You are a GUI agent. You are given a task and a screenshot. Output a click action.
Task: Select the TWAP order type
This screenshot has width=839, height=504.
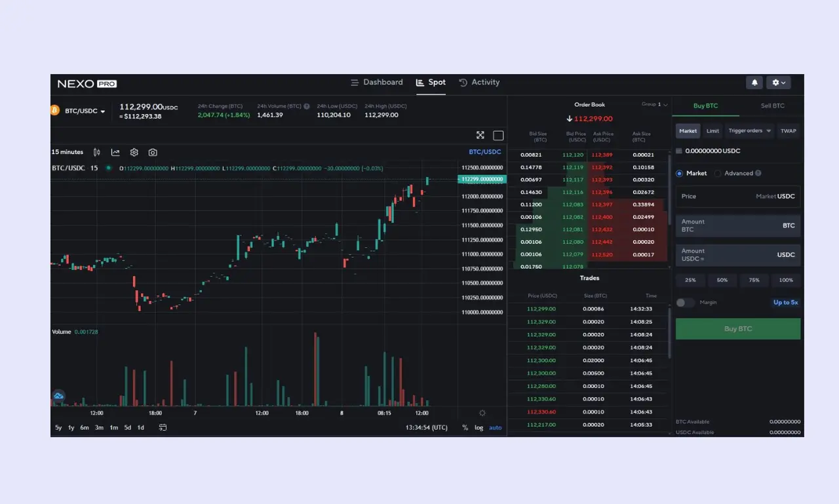pos(789,131)
